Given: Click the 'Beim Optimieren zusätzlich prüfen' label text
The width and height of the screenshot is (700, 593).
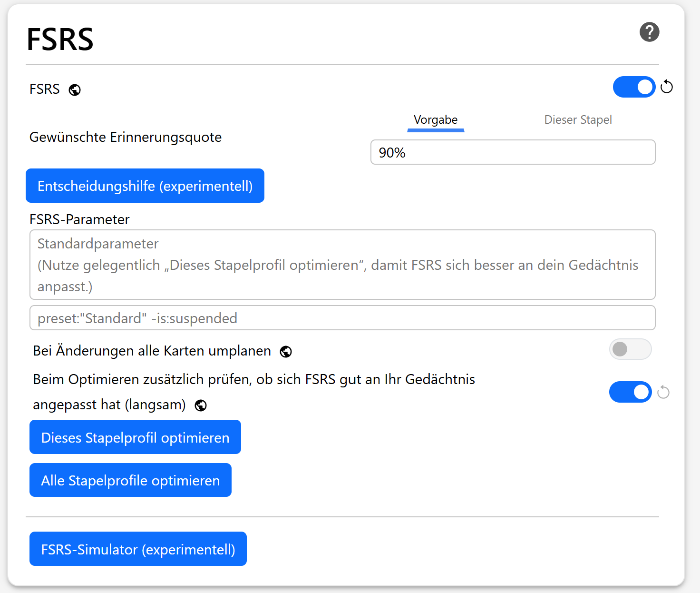Looking at the screenshot, I should click(x=254, y=392).
